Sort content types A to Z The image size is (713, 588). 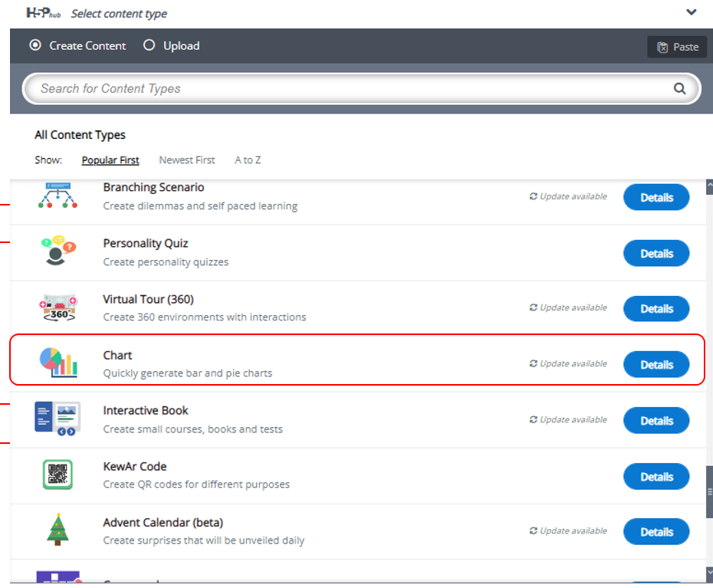(248, 160)
